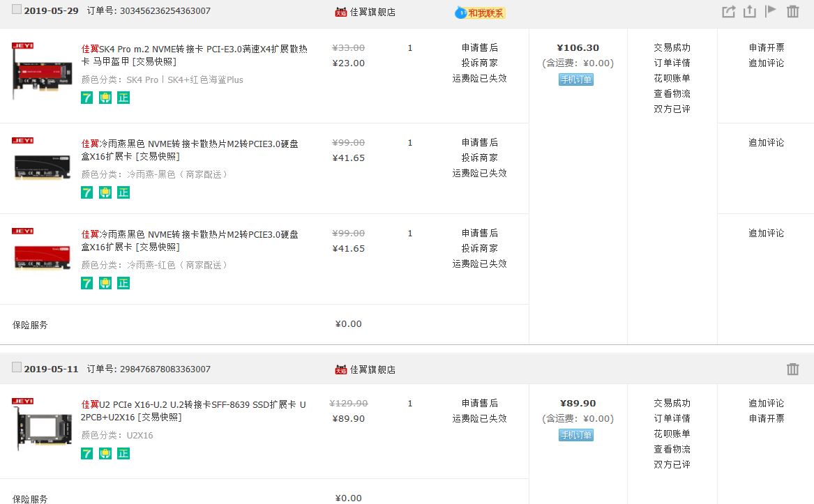Click 投诉商家 for the SK4 Pro item

[x=479, y=63]
